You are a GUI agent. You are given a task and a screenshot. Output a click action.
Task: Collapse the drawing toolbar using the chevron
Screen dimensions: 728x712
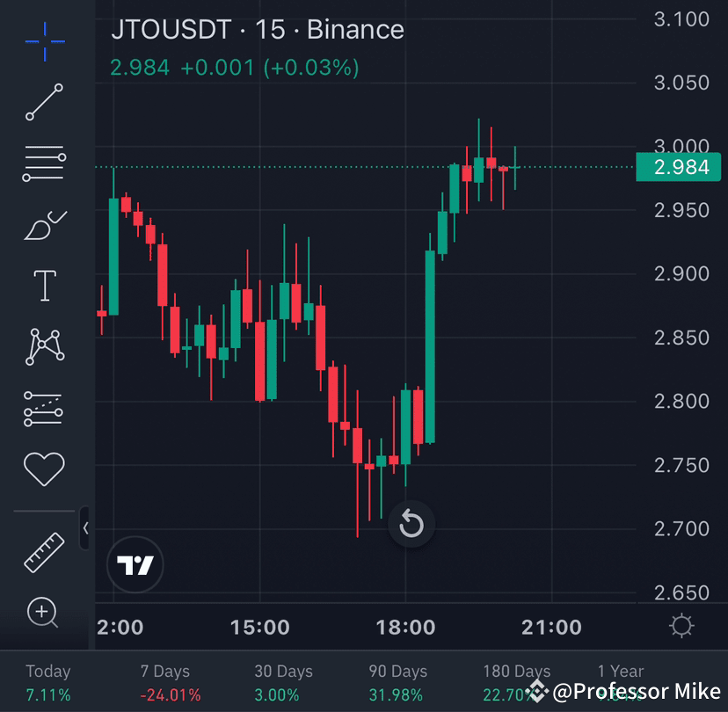pyautogui.click(x=85, y=527)
